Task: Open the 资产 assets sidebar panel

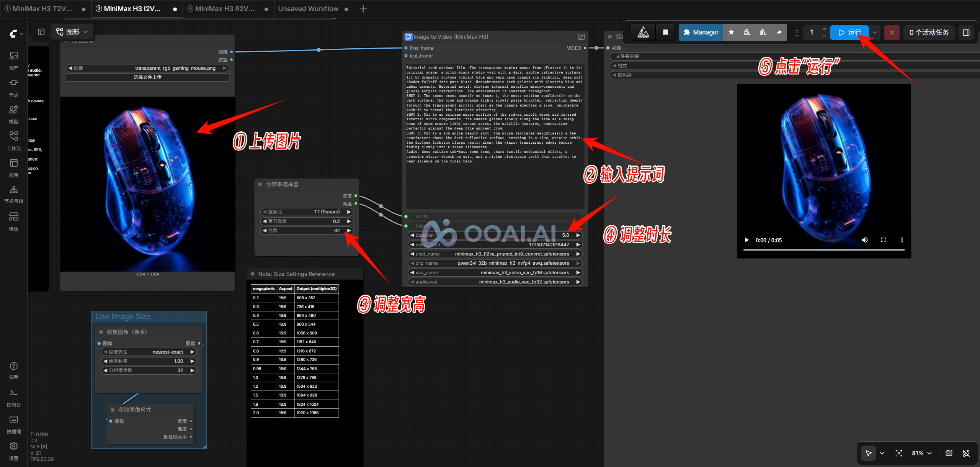Action: click(x=14, y=61)
